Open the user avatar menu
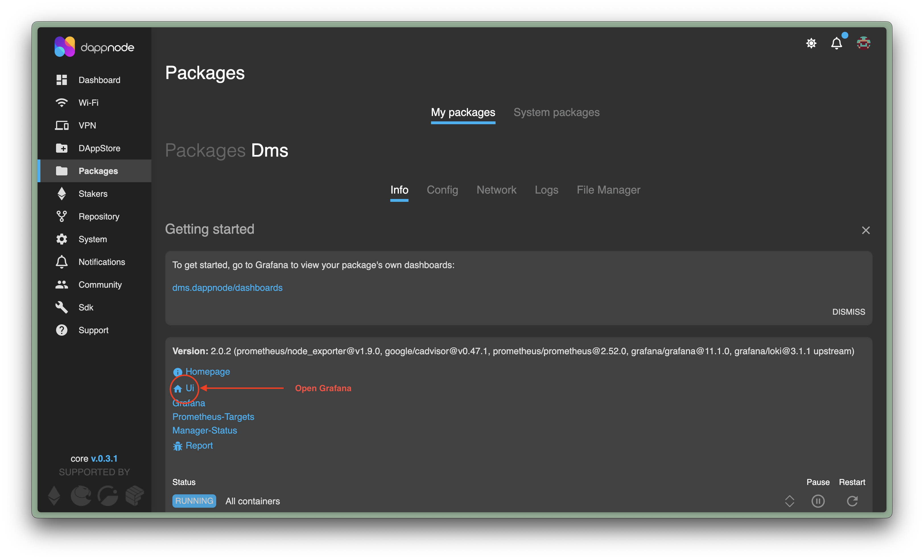The height and width of the screenshot is (560, 924). (x=863, y=43)
